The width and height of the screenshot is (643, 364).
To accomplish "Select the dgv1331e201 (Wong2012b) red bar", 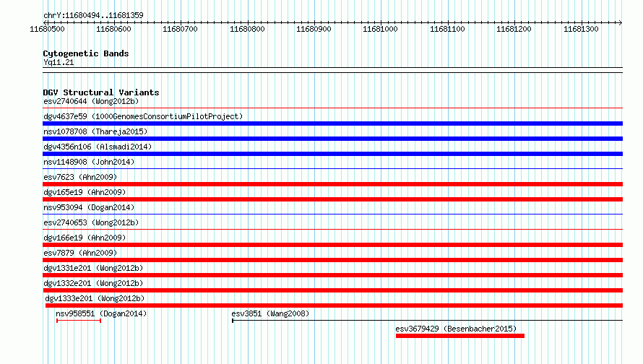I will [x=332, y=275].
